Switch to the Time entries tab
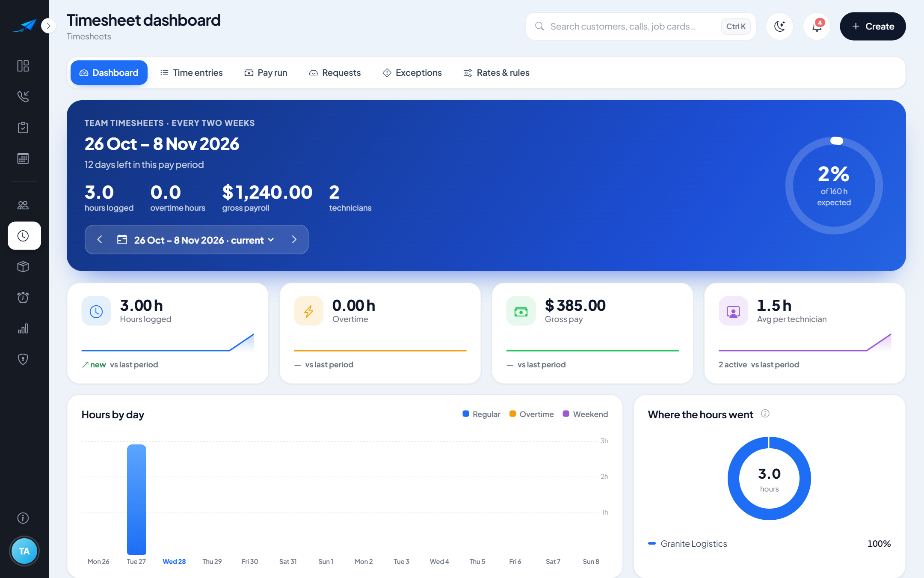This screenshot has height=578, width=924. (191, 73)
